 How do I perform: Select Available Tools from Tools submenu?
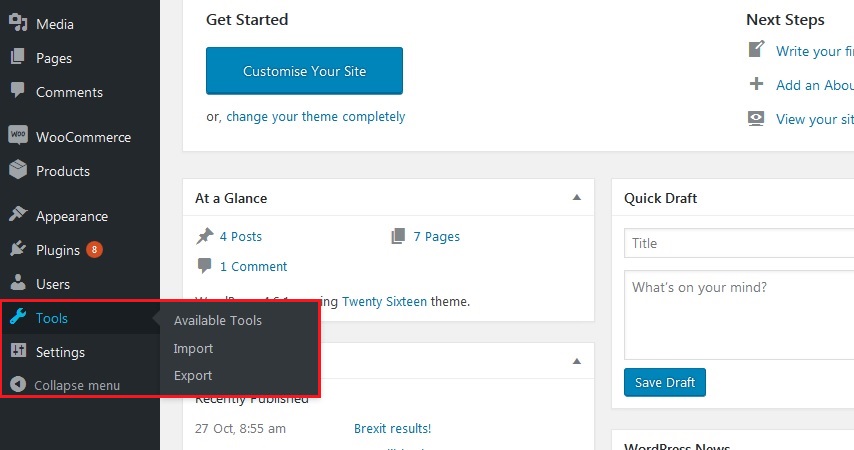coord(218,321)
